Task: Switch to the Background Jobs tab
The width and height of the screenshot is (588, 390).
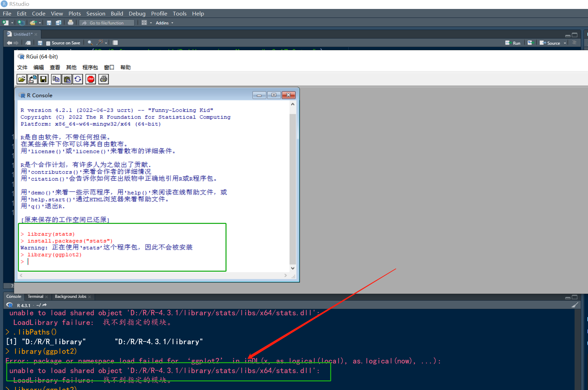Action: pos(71,296)
